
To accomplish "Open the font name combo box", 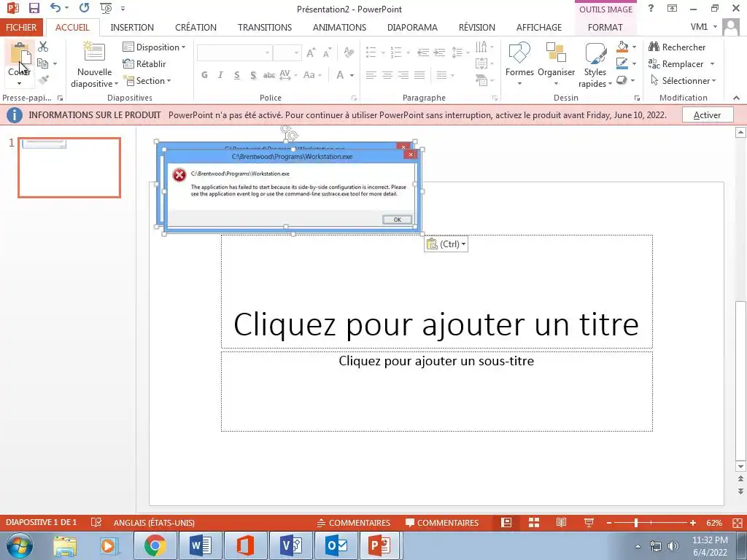I will click(x=235, y=52).
